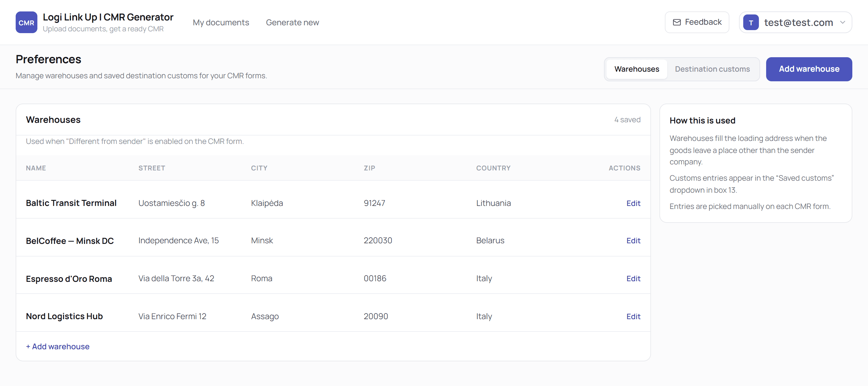Select the Espresso d'Oro Roma name
Image resolution: width=868 pixels, height=386 pixels.
[69, 279]
